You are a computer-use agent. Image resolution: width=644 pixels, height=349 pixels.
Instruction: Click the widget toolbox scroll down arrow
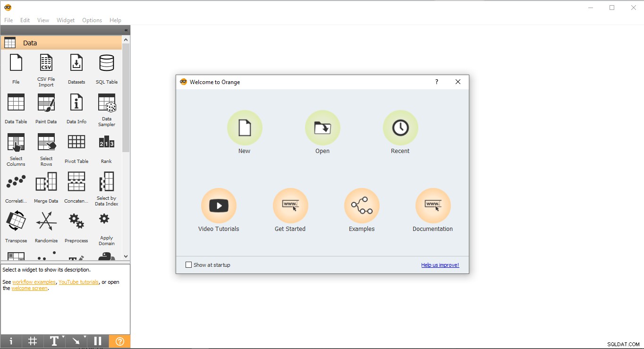pyautogui.click(x=126, y=256)
